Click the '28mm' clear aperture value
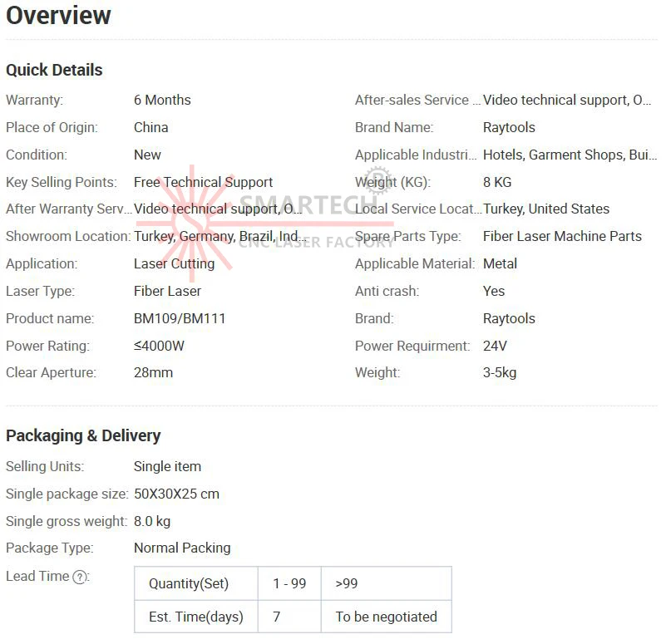666x644 pixels. [153, 373]
